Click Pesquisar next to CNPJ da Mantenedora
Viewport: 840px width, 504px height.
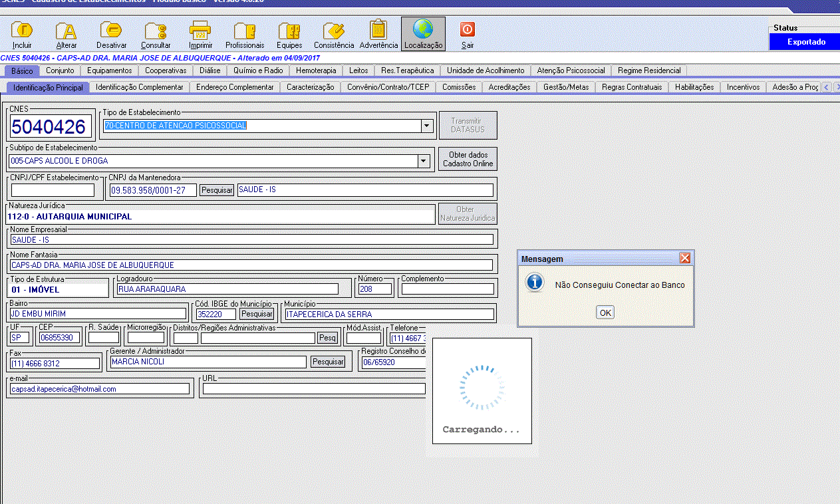click(217, 190)
